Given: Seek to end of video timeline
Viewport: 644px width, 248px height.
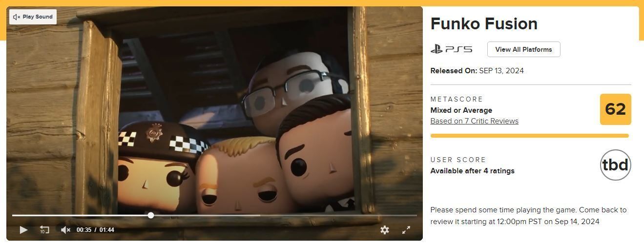Looking at the screenshot, I should 416,215.
